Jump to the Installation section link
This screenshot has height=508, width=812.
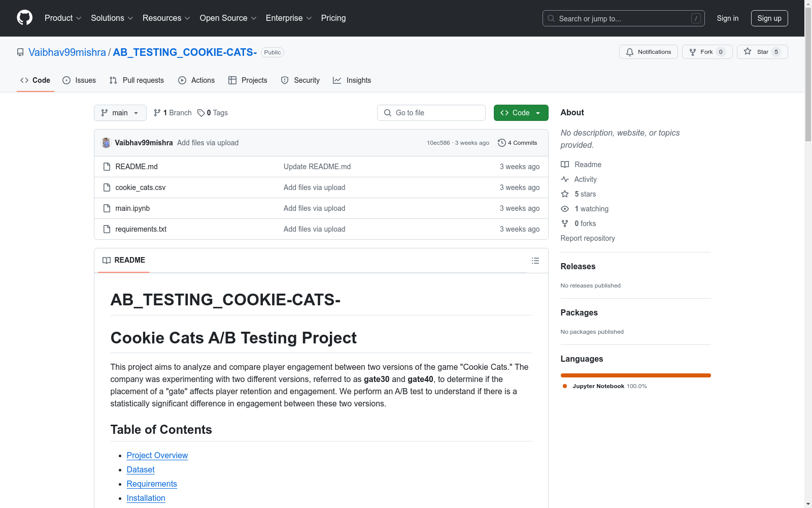point(146,498)
